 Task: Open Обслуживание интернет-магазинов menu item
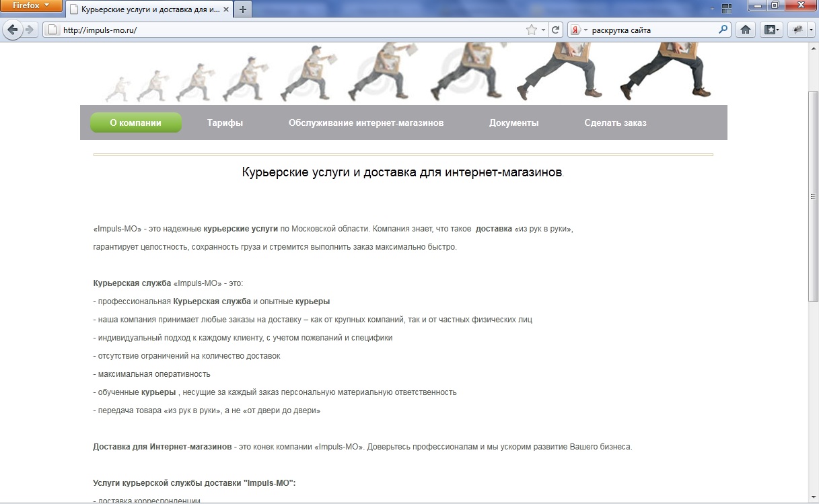click(x=366, y=122)
